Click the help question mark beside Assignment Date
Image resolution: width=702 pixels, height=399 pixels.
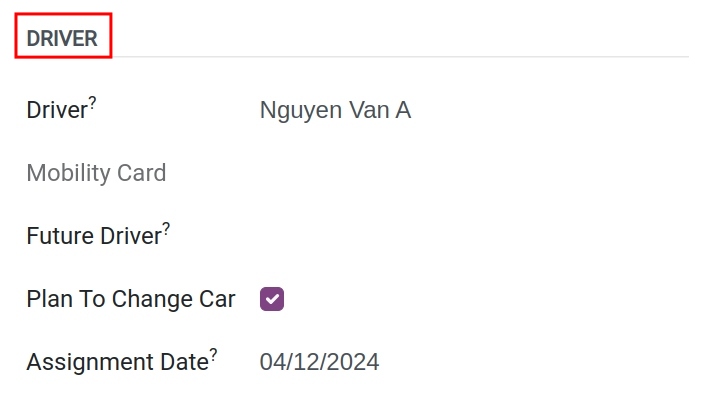click(214, 355)
